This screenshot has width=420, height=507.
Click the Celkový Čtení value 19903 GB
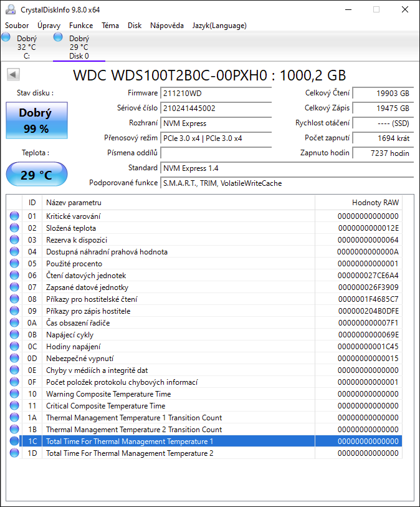(383, 94)
